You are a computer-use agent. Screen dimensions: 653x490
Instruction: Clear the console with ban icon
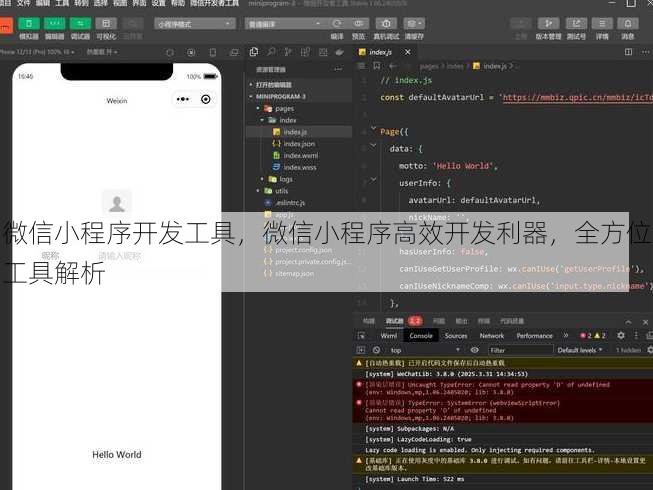[376, 350]
